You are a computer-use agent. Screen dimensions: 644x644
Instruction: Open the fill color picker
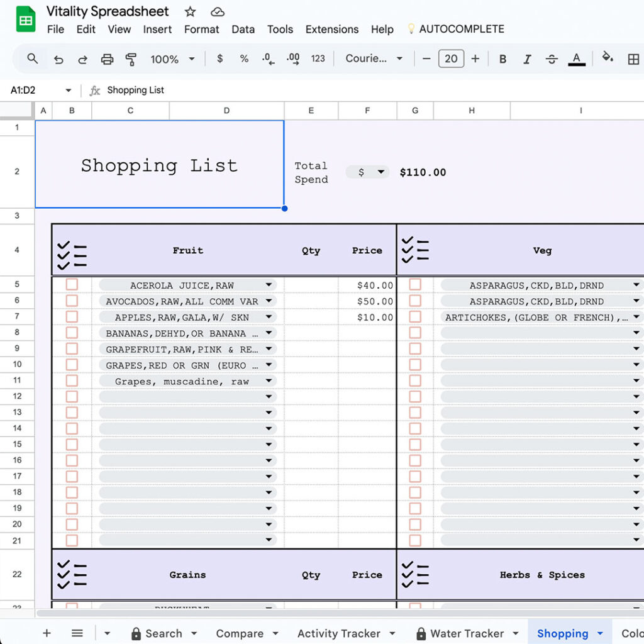(607, 57)
